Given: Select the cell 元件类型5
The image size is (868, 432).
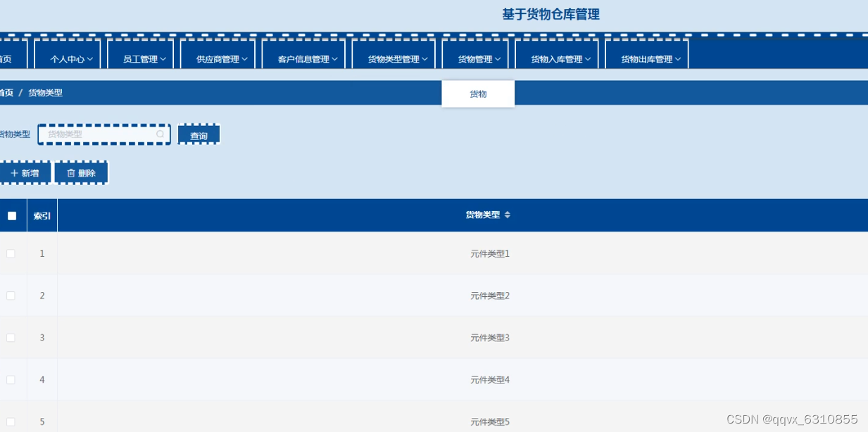Looking at the screenshot, I should tap(490, 421).
